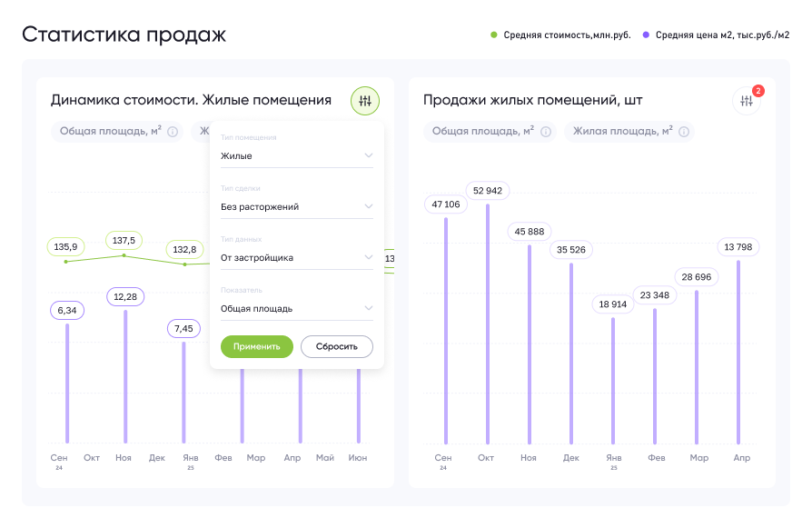
Task: Toggle Средняя стоимость, млн.руб. legend item
Action: [560, 35]
